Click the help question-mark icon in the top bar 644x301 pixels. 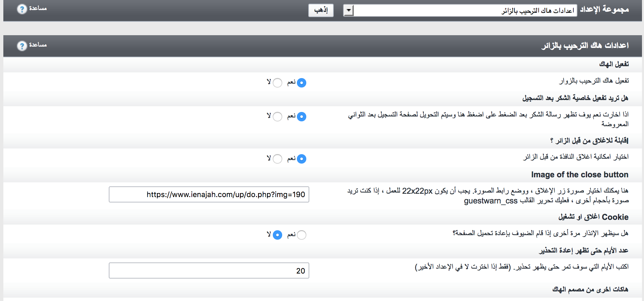click(x=22, y=9)
